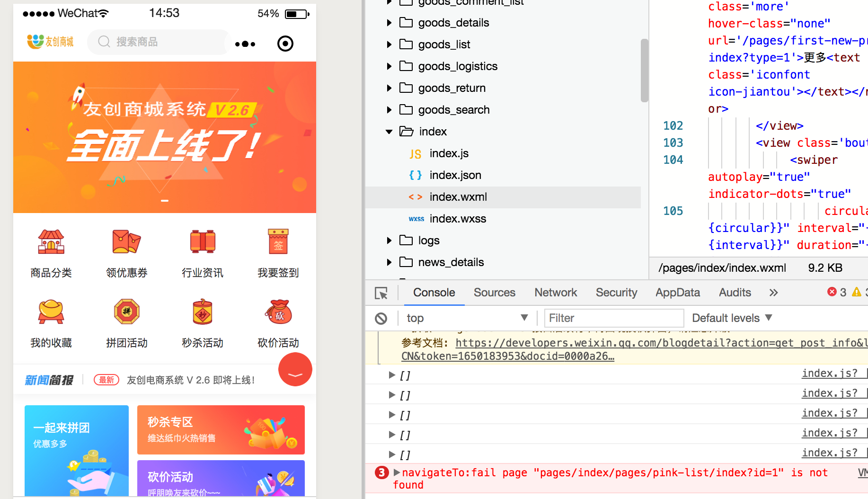Switch to the Sources tab

coord(495,293)
